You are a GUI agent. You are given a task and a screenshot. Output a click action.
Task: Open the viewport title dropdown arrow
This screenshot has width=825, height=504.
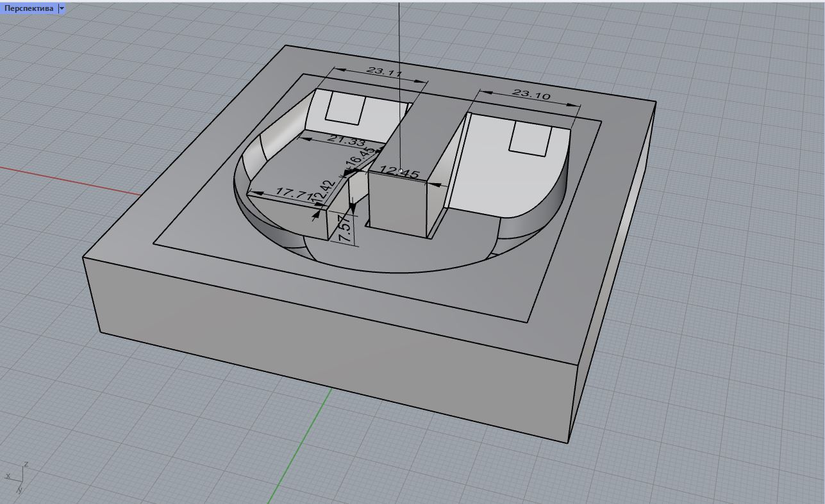click(x=62, y=8)
